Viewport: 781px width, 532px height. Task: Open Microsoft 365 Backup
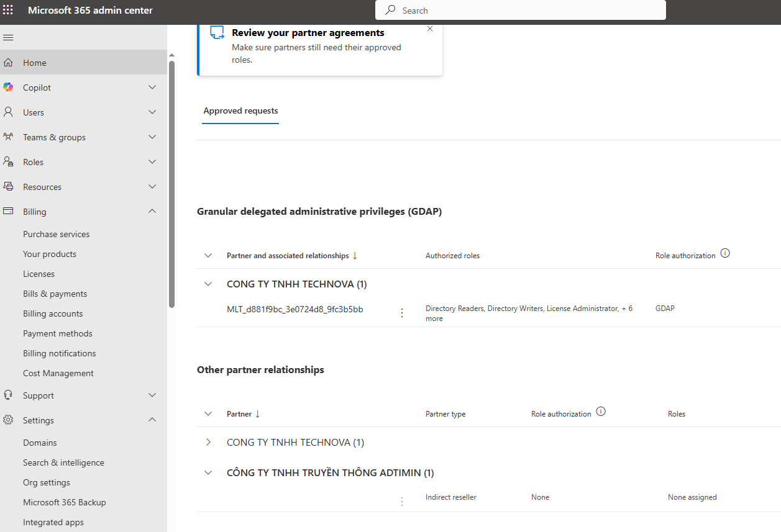65,502
